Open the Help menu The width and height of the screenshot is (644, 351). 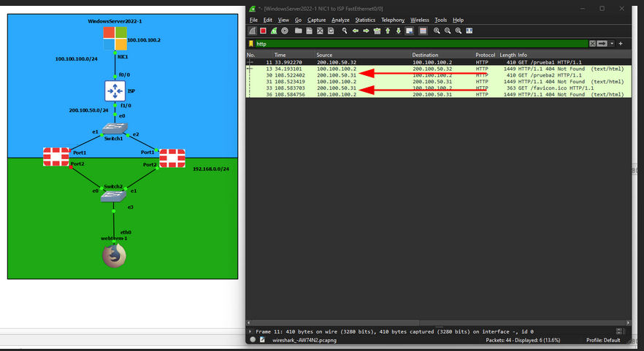458,20
